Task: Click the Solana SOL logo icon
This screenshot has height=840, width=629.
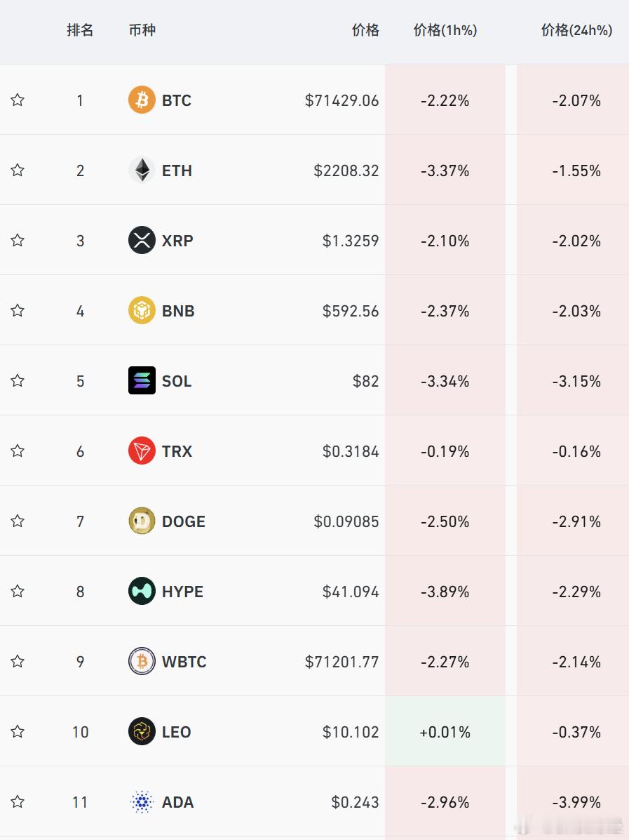Action: point(142,380)
